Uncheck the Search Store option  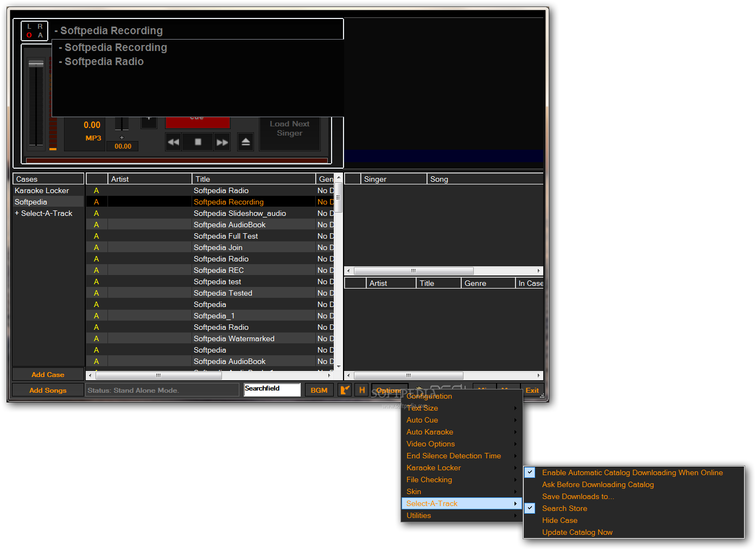pos(530,508)
